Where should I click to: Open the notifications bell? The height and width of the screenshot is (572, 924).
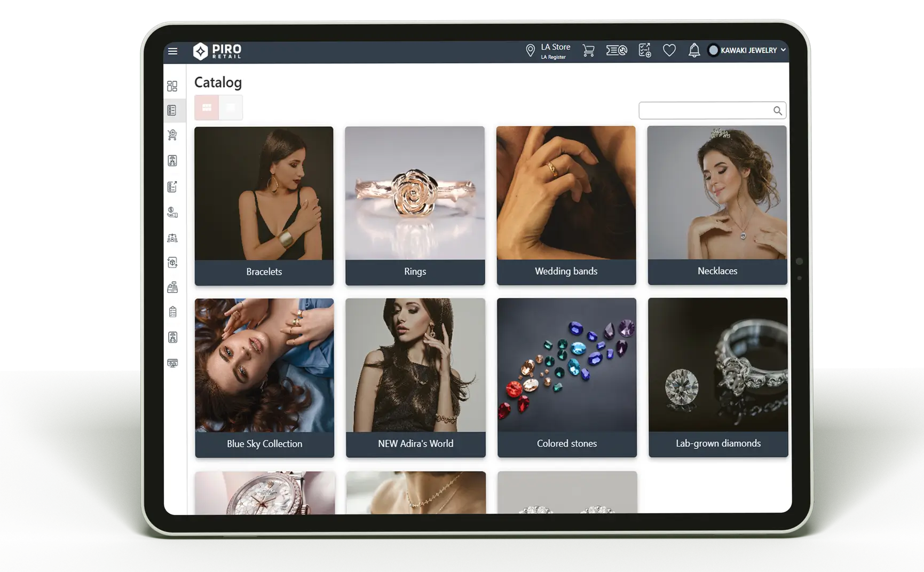pyautogui.click(x=694, y=51)
